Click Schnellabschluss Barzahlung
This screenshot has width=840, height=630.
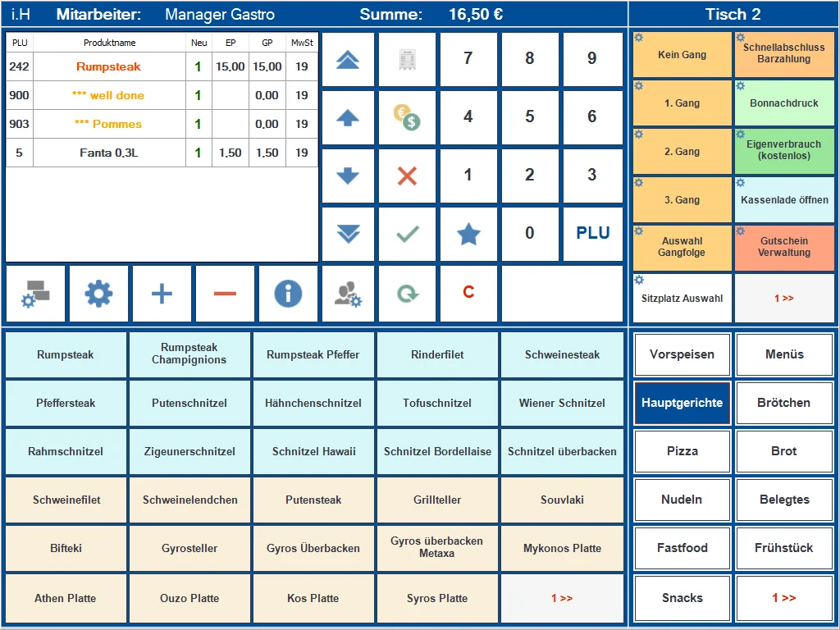pos(784,54)
